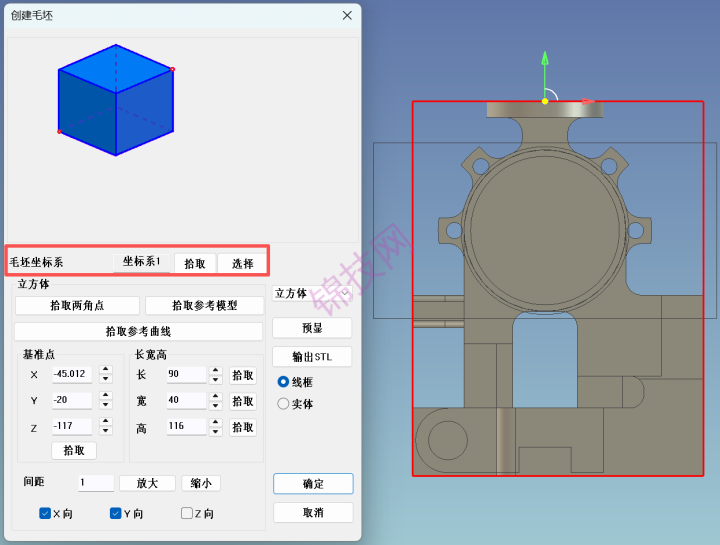The width and height of the screenshot is (720, 545).
Task: Uncheck the X向 checkbox
Action: [x=45, y=513]
